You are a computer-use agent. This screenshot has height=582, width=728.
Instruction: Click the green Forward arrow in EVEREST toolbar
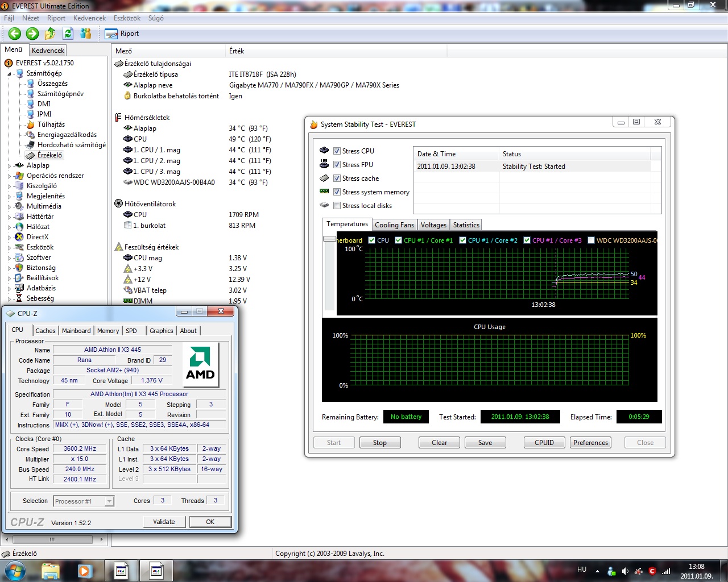pos(32,34)
